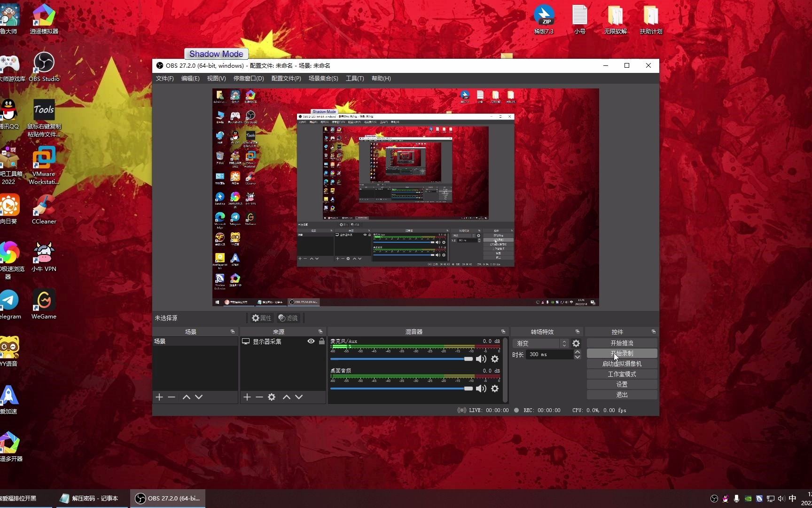Viewport: 812px width, 508px height.
Task: Open 逍遥模拟器 desktop icon
Action: click(x=44, y=19)
